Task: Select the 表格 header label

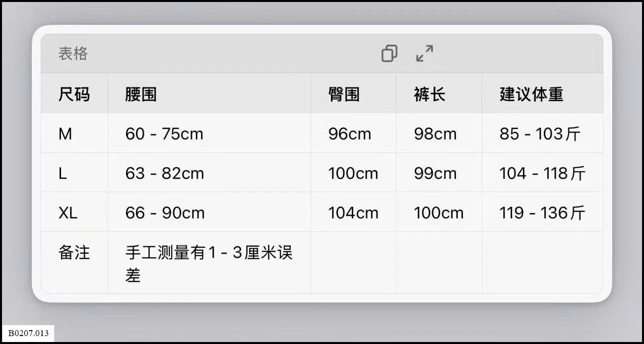Action: pyautogui.click(x=73, y=54)
